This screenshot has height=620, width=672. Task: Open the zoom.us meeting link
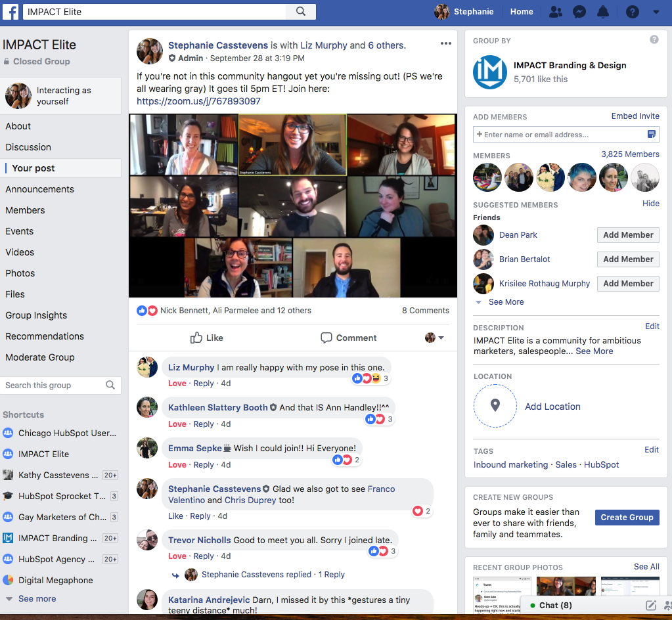(198, 101)
